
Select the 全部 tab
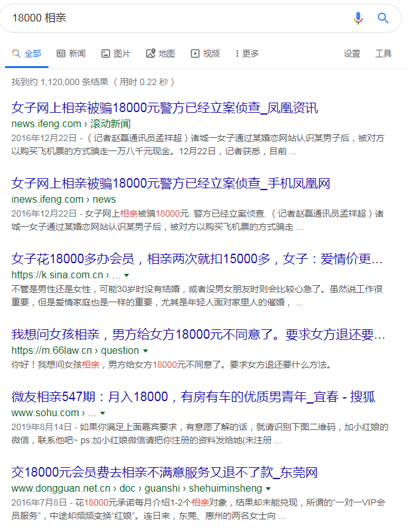(26, 54)
